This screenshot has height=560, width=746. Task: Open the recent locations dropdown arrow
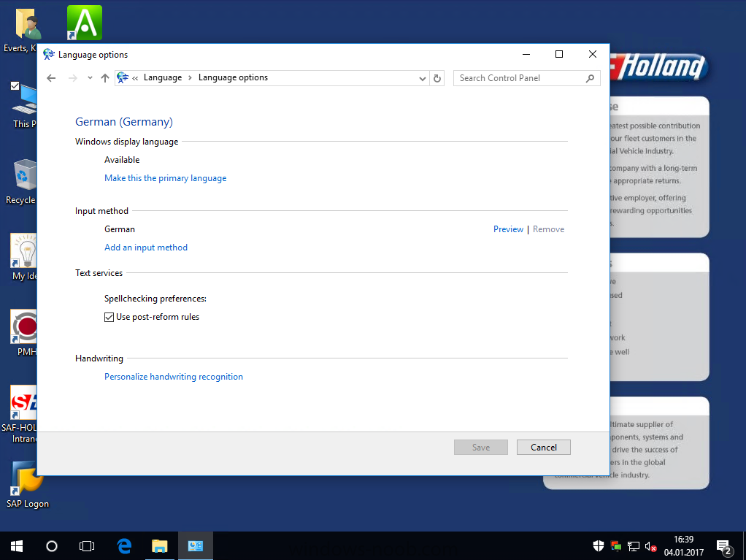[90, 78]
